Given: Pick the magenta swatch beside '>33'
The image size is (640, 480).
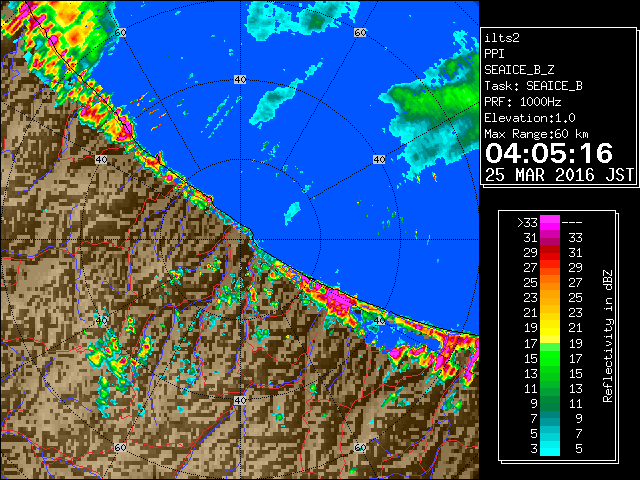Looking at the screenshot, I should 550,223.
